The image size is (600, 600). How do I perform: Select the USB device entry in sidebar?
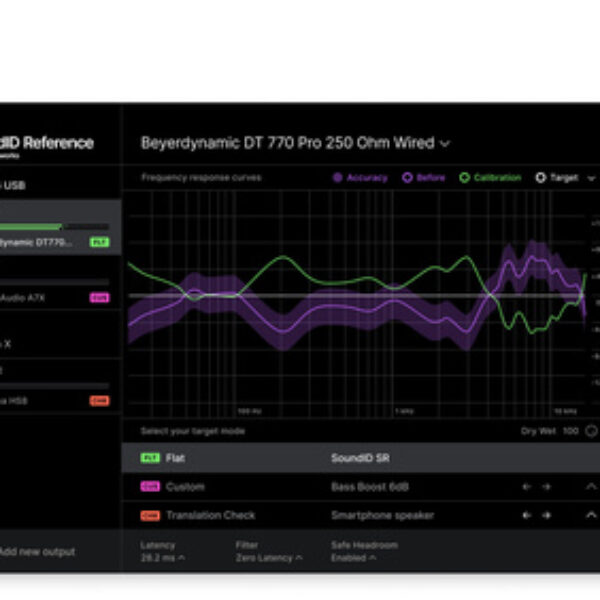tap(60, 186)
